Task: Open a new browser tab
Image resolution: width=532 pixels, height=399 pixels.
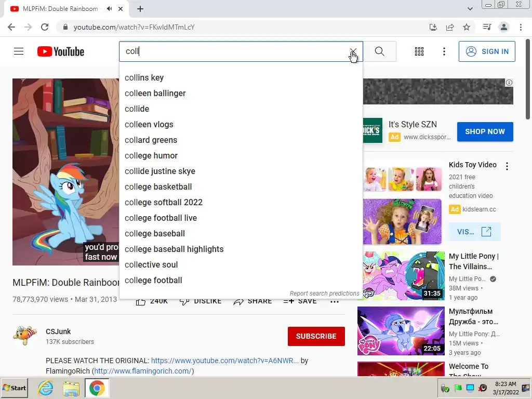Action: 140,9
